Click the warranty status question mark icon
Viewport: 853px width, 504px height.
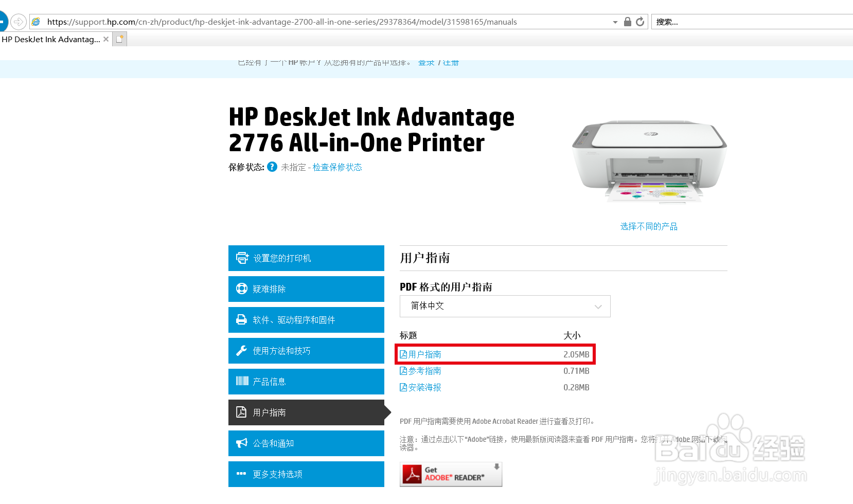pyautogui.click(x=272, y=167)
